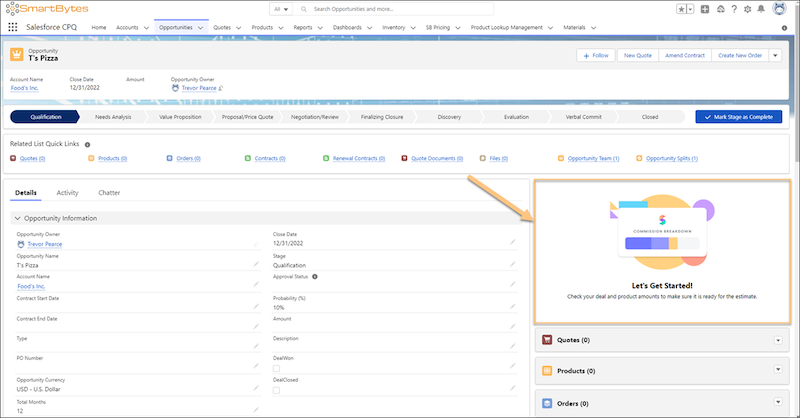Click the Commission Breakdown illustration card
Viewport: 800px width, 418px height.
pos(662,232)
